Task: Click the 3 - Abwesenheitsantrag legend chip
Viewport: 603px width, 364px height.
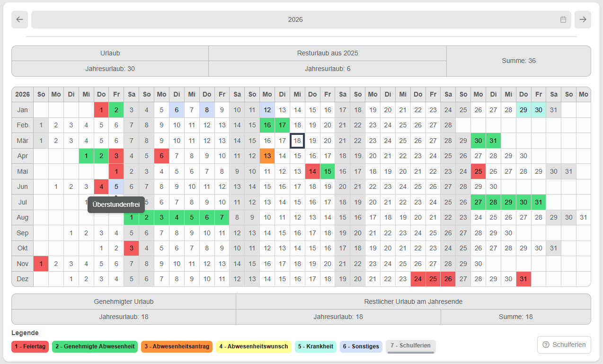Action: coord(175,346)
